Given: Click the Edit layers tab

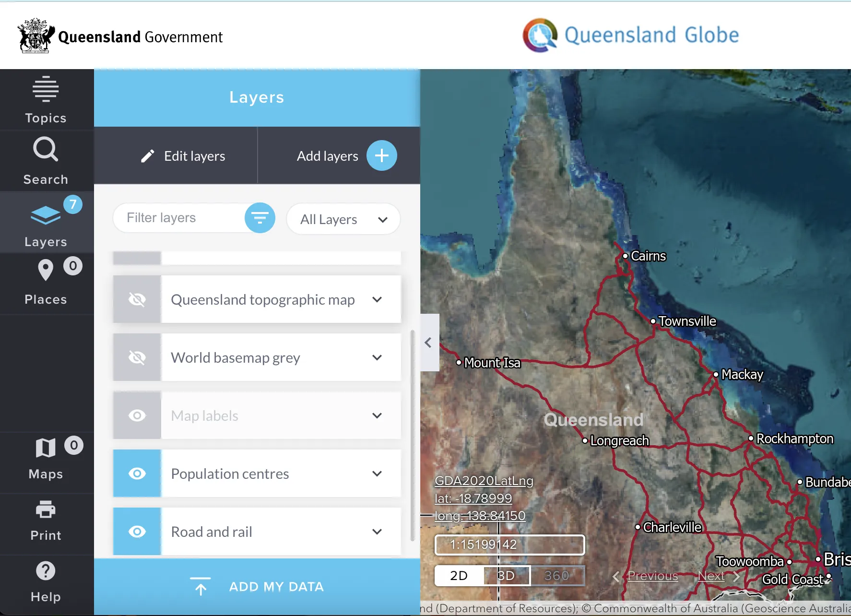Looking at the screenshot, I should pos(176,155).
